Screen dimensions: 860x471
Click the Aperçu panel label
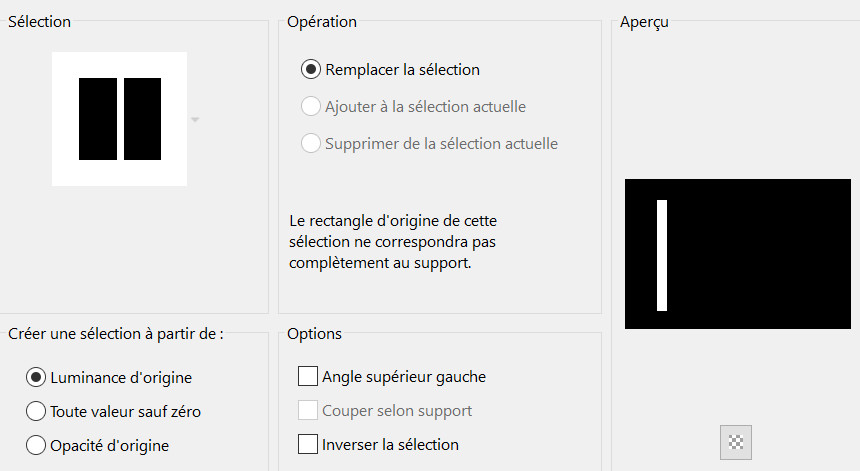pyautogui.click(x=644, y=22)
